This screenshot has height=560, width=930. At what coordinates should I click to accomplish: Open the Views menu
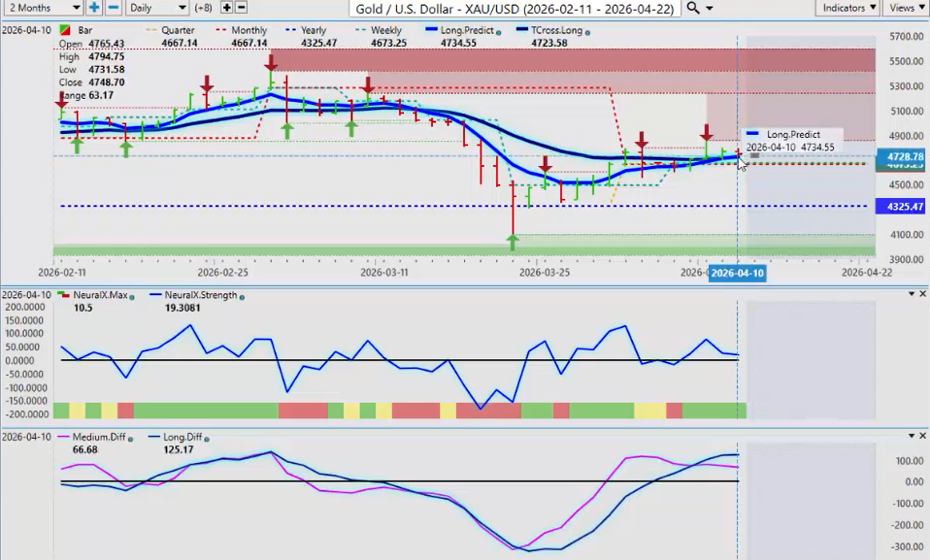905,8
